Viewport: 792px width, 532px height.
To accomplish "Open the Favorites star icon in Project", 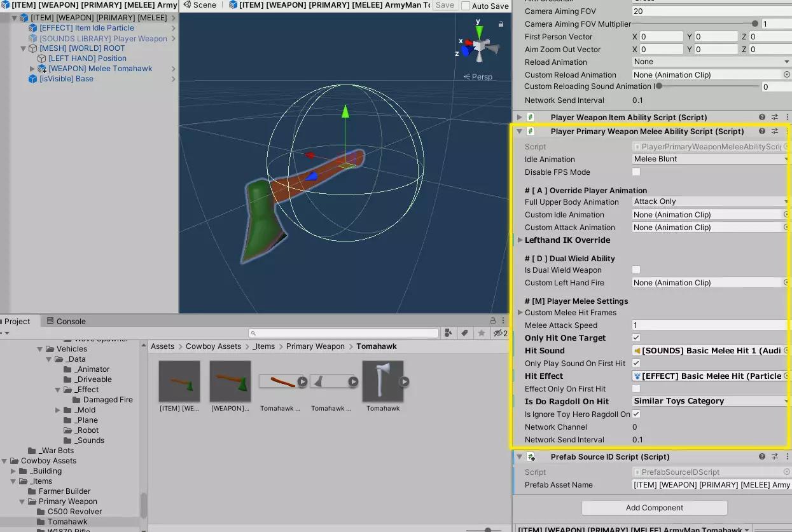I will click(x=482, y=333).
